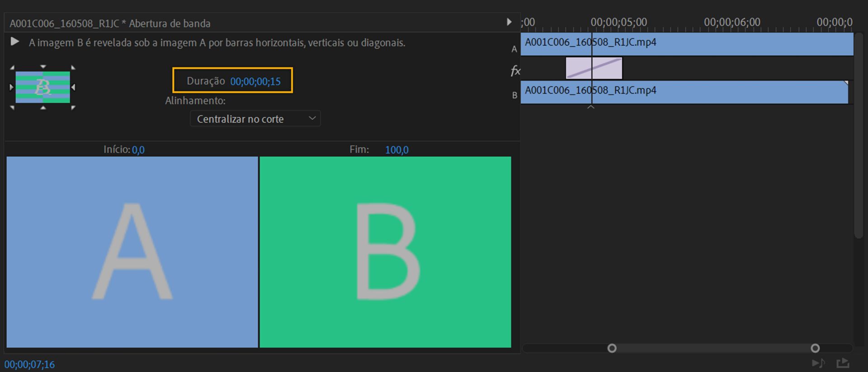Play the Abertura de banda transition preview
Screen dimensions: 868x372
pyautogui.click(x=14, y=42)
